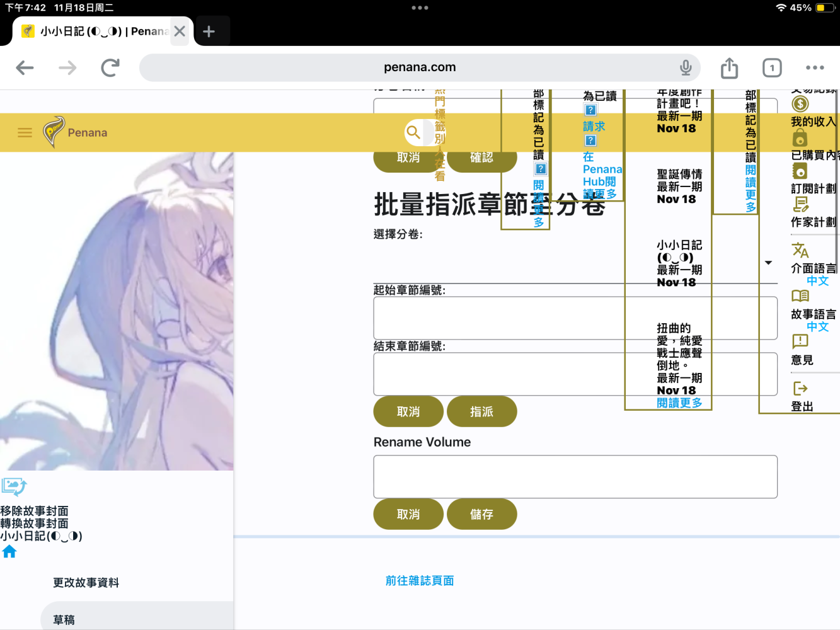
Task: Click 登出 menu text
Action: coord(802,407)
